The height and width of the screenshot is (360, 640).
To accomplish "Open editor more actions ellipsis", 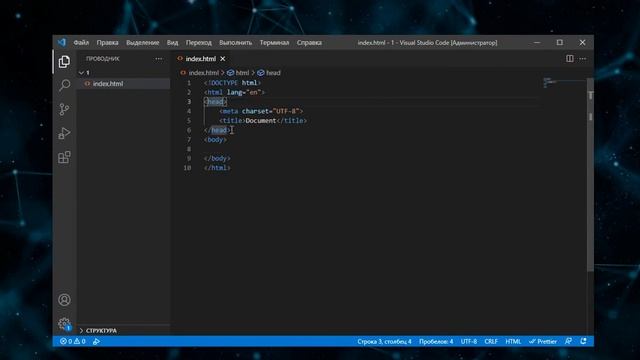I will (583, 59).
